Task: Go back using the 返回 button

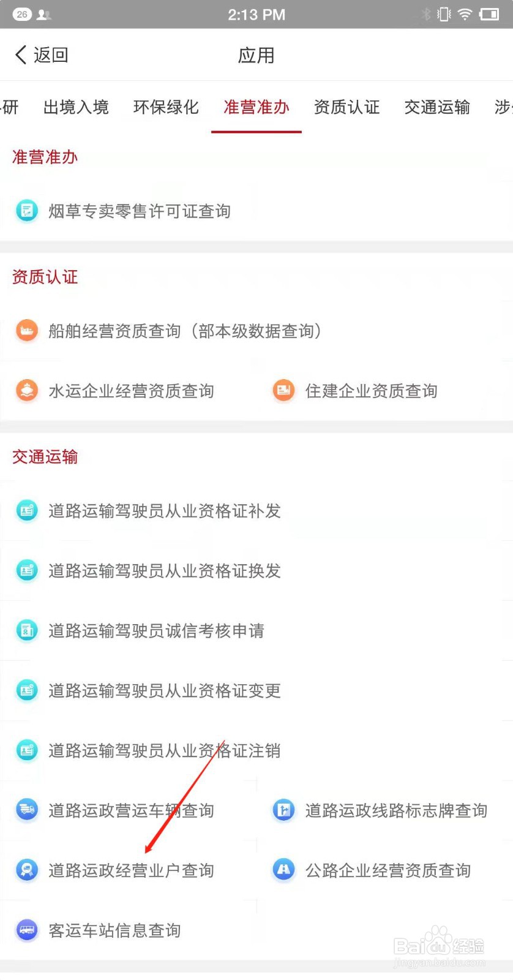Action: pos(42,55)
